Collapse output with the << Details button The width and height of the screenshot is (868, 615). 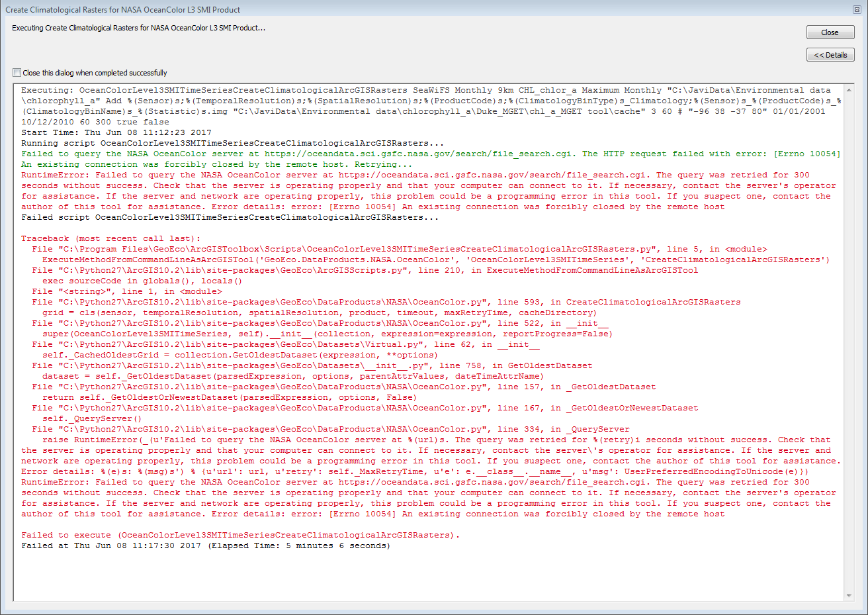[830, 55]
